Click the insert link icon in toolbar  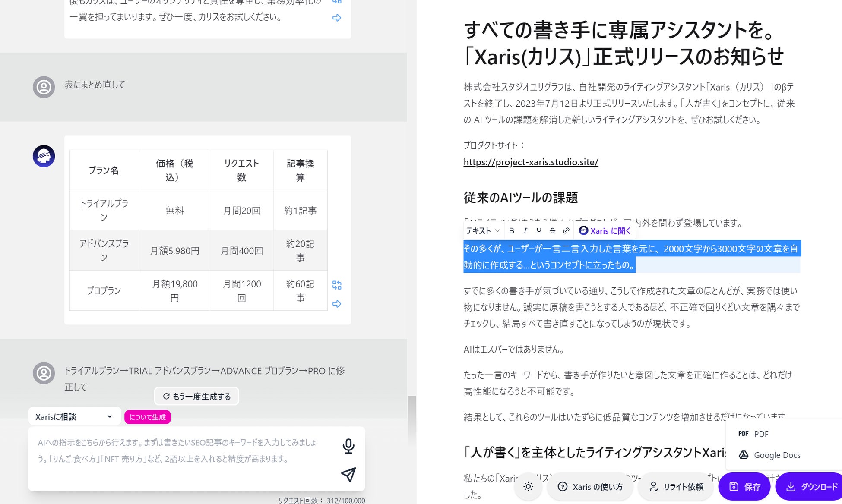[566, 231]
